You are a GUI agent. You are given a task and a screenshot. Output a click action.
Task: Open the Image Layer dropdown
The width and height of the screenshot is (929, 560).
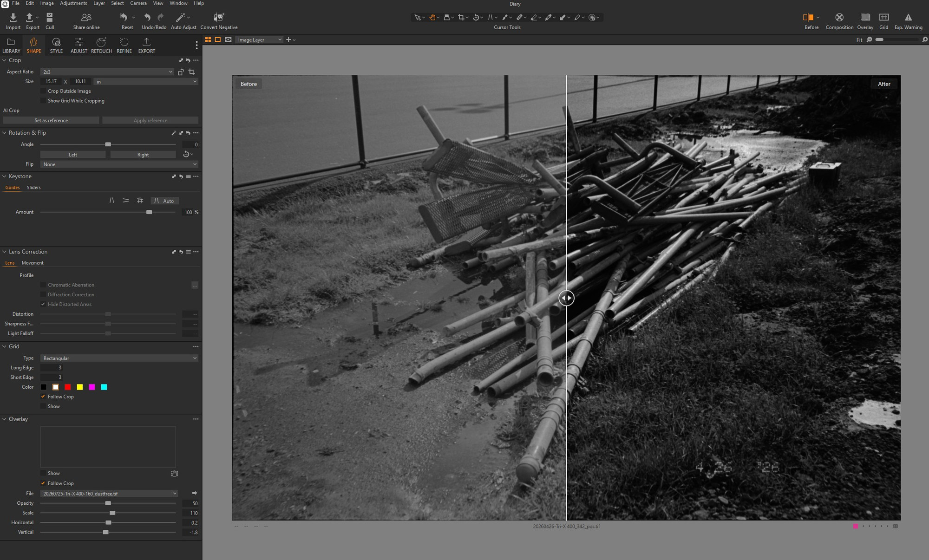(x=259, y=40)
